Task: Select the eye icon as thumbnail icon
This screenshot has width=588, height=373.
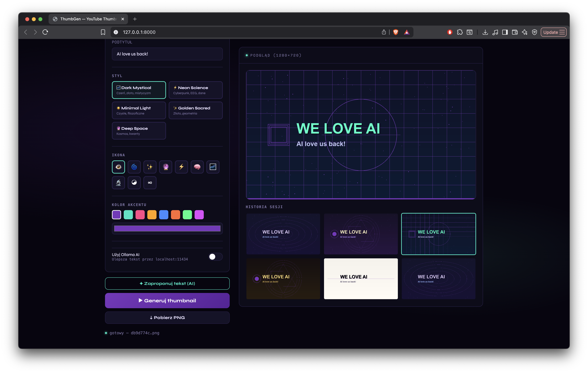Action: (118, 167)
